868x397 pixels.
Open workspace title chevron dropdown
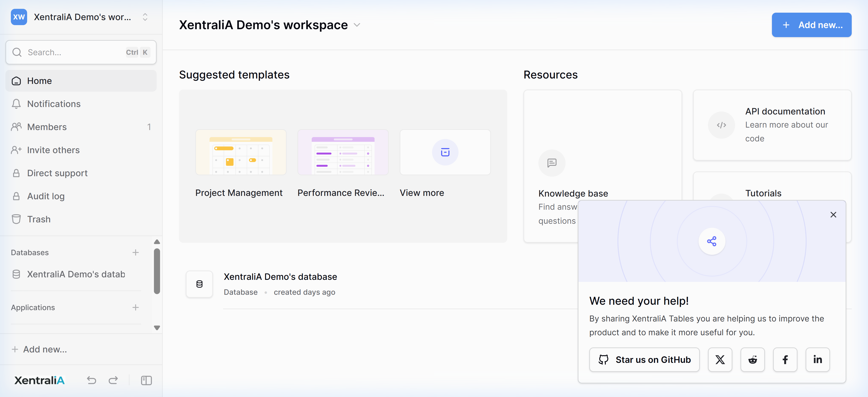pyautogui.click(x=357, y=25)
